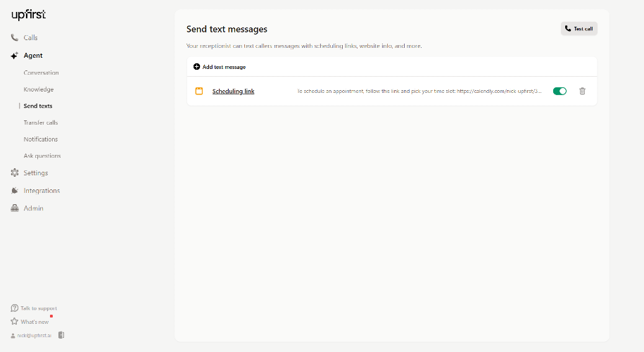Screen dimensions: 644x352
Task: Click the upfirst logo
Action: pyautogui.click(x=28, y=15)
